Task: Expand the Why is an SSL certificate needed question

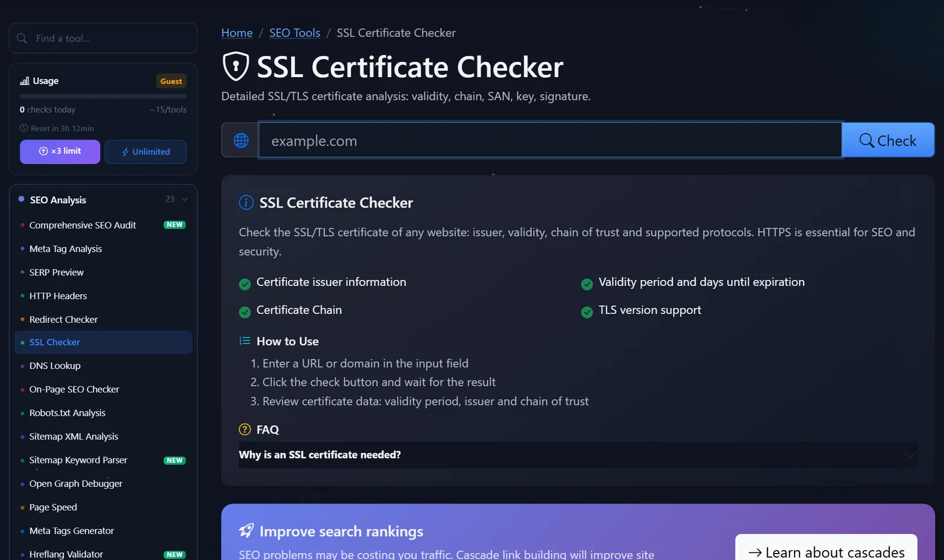Action: tap(578, 455)
